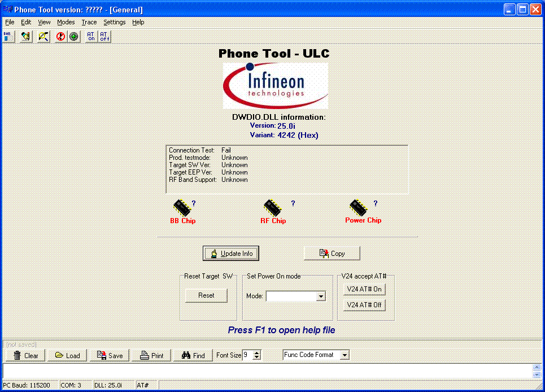Click the Copy button
This screenshot has height=392, width=545.
(332, 254)
